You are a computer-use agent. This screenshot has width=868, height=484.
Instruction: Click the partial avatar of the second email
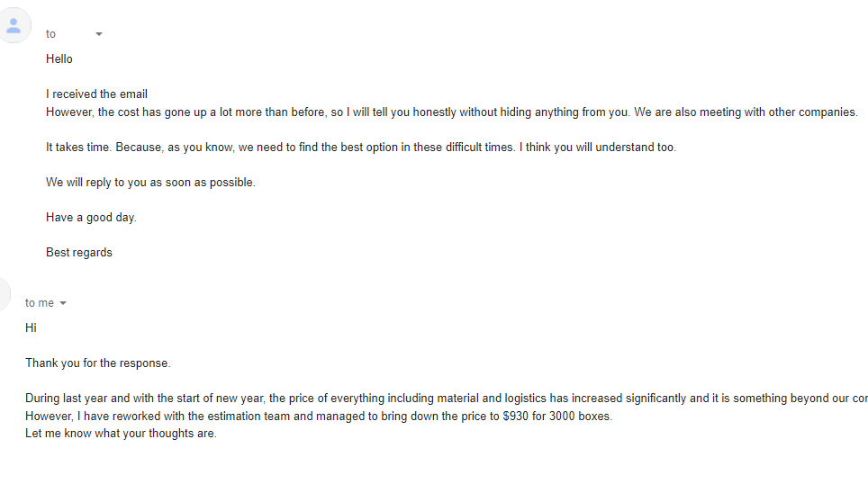[x=5, y=293]
